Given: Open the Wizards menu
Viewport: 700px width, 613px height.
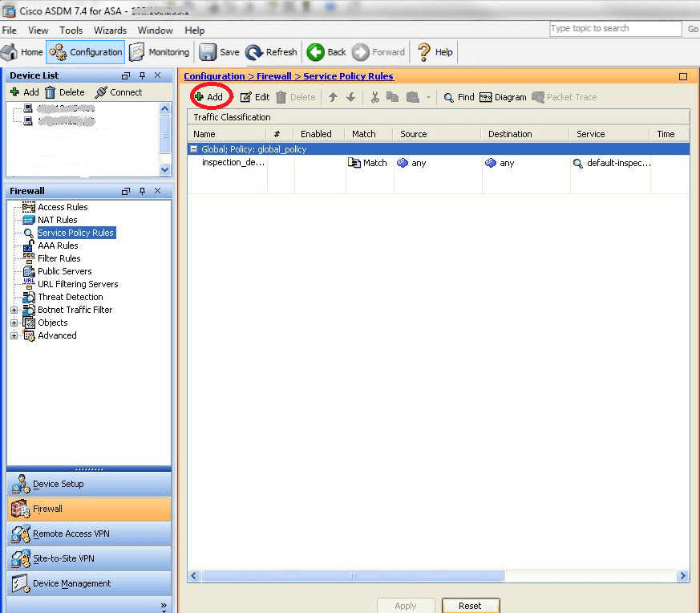Looking at the screenshot, I should 110,30.
